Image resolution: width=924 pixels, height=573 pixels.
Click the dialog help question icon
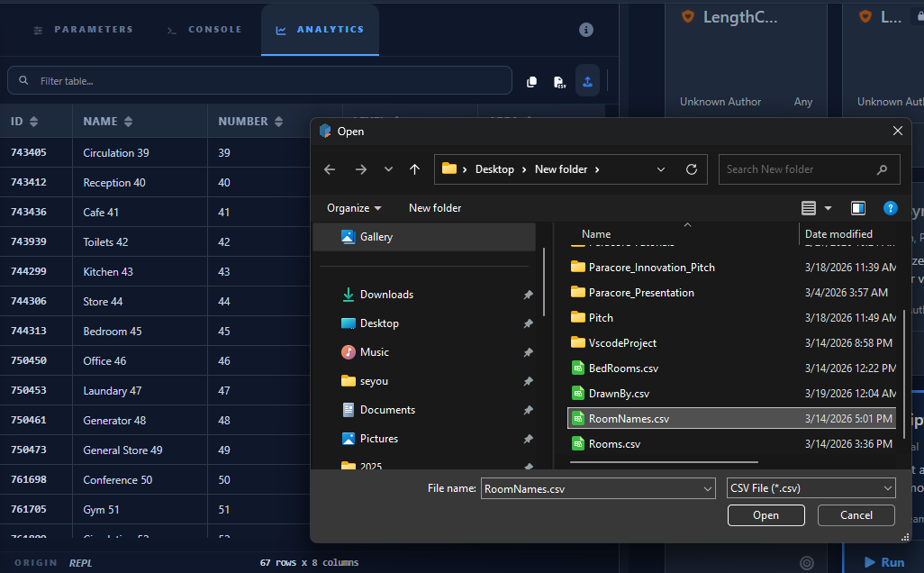(890, 208)
